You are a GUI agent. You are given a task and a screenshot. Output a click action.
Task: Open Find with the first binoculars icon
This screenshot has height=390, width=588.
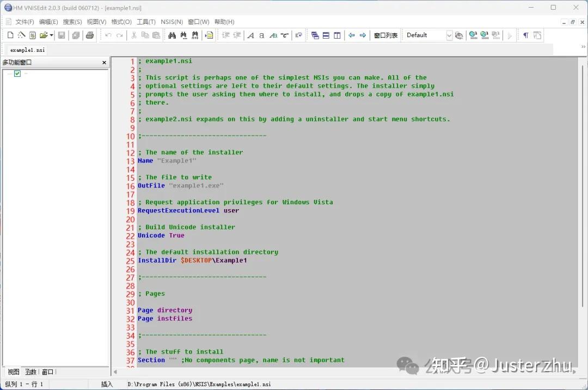172,35
